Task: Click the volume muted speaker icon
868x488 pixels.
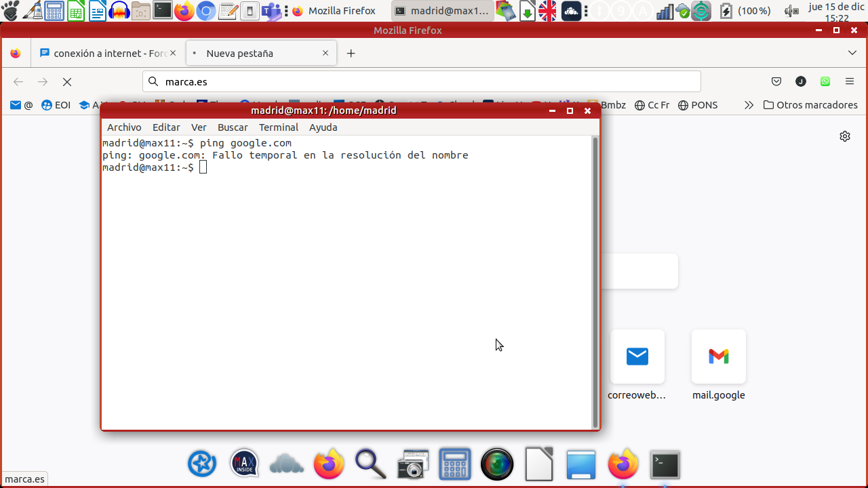Action: (791, 11)
